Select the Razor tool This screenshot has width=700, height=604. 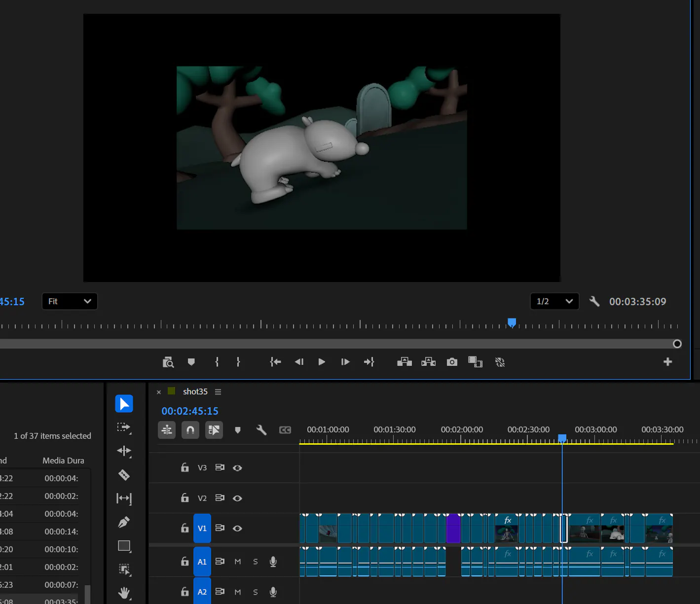tap(124, 475)
